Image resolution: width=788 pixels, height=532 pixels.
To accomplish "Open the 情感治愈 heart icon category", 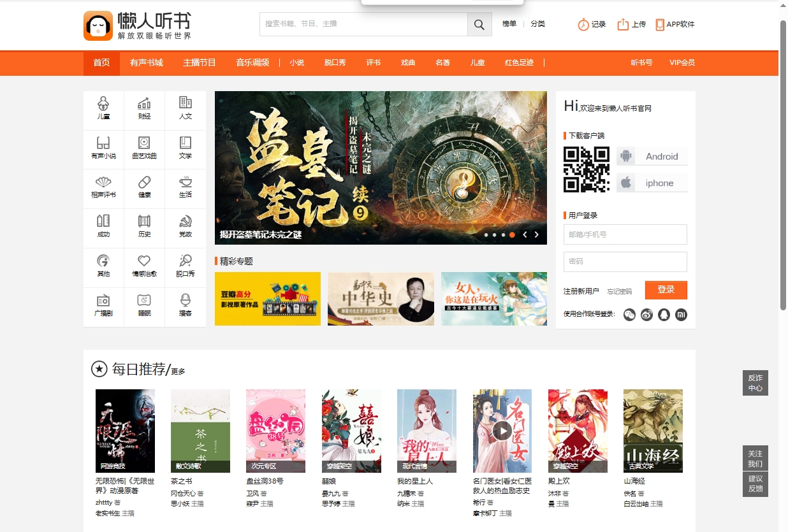I will click(144, 266).
